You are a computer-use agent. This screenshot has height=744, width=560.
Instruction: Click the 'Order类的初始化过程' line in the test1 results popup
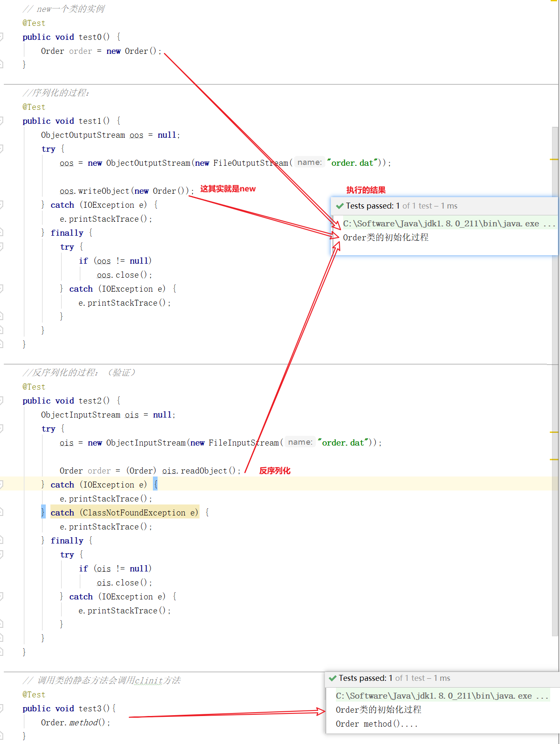click(385, 237)
